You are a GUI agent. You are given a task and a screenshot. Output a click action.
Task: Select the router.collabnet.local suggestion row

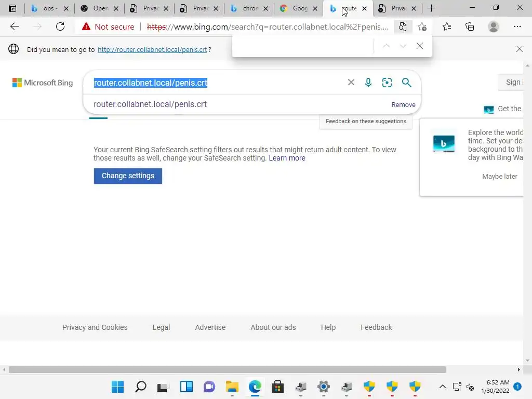[252, 104]
